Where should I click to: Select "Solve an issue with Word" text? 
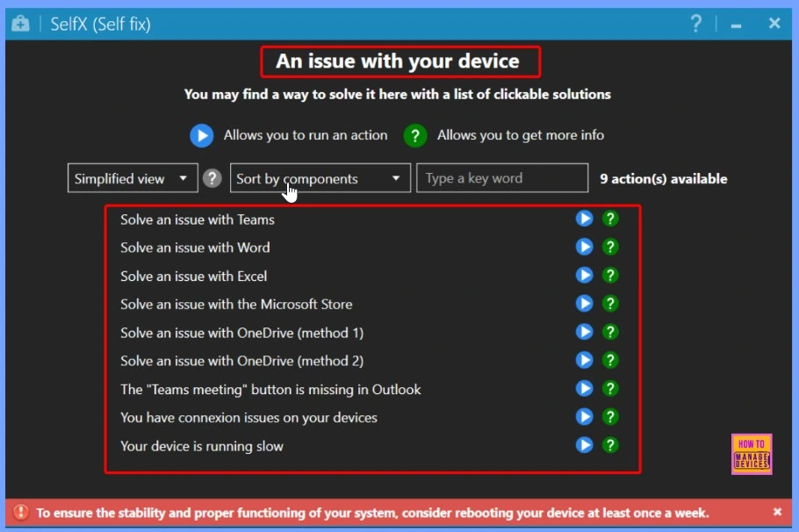[x=195, y=248]
